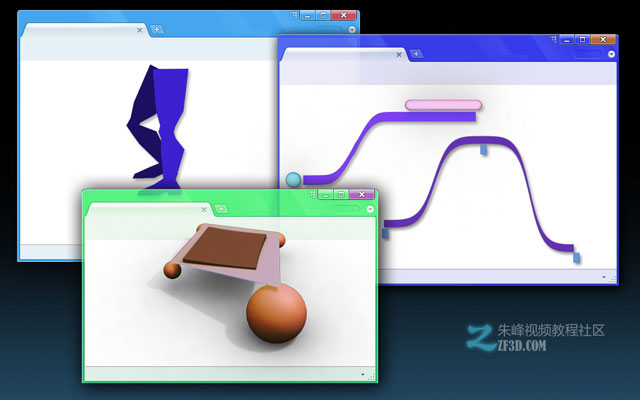Select the tab of the blue window
640x400 pixels.
[x=84, y=30]
